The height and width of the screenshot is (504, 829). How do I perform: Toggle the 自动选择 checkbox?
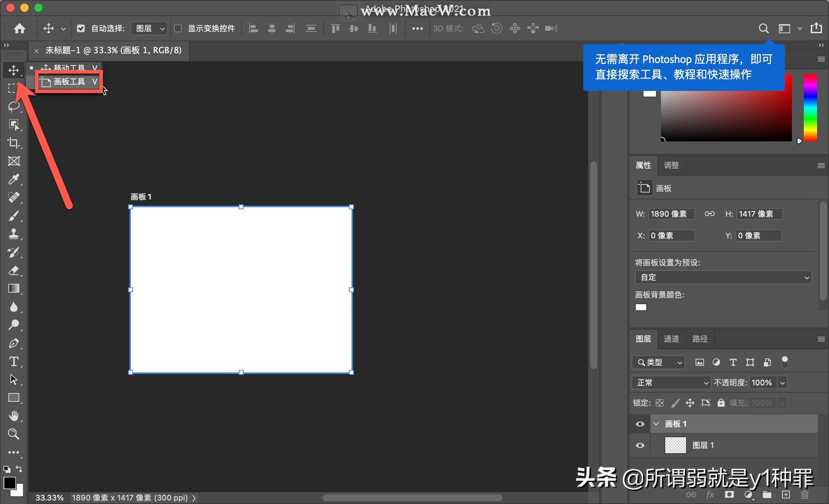pos(81,28)
